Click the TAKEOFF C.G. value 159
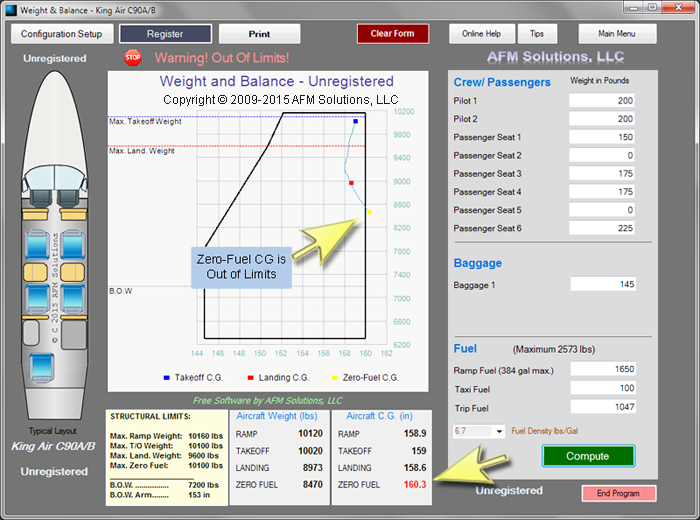This screenshot has width=700, height=520. [419, 451]
